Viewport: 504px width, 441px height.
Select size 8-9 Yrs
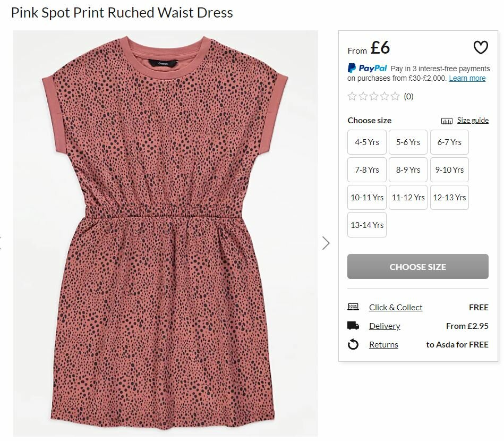coord(408,170)
